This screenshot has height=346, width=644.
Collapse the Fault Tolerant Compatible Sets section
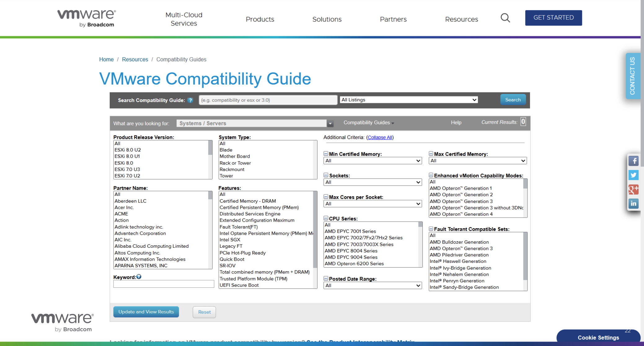pyautogui.click(x=431, y=229)
